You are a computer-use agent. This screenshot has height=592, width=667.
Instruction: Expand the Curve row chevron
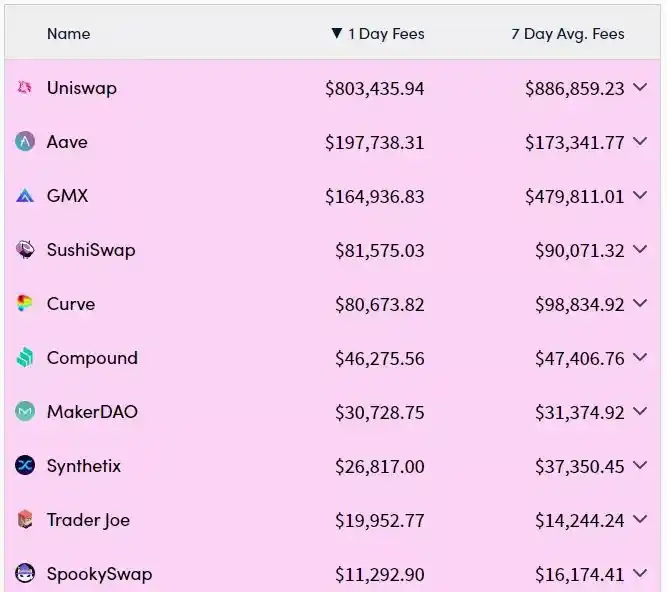click(640, 304)
